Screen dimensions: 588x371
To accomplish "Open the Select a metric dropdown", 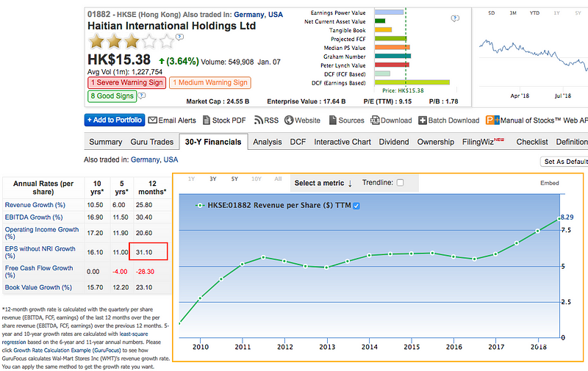I will click(323, 183).
